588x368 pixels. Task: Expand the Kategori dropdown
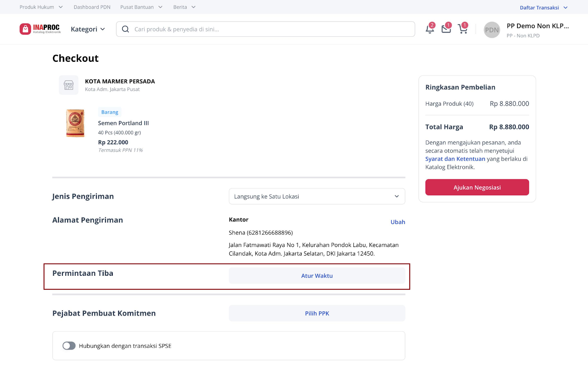click(88, 29)
